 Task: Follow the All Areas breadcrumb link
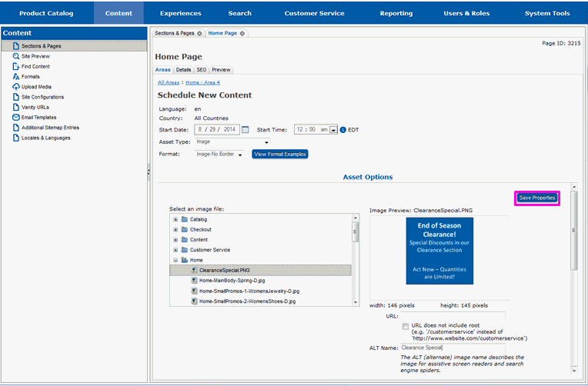coord(169,82)
